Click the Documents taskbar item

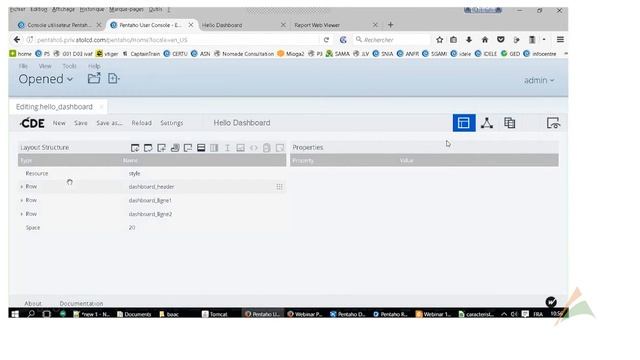134,314
